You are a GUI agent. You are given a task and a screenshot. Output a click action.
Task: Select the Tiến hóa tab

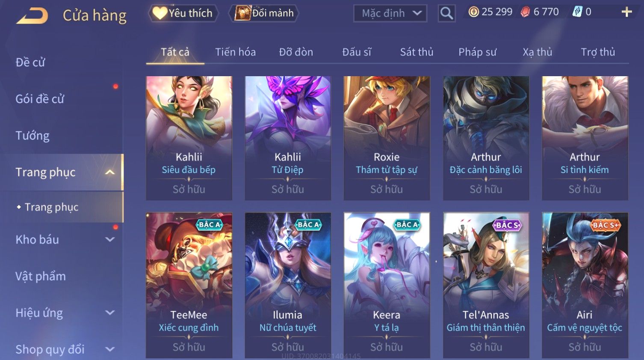point(235,52)
